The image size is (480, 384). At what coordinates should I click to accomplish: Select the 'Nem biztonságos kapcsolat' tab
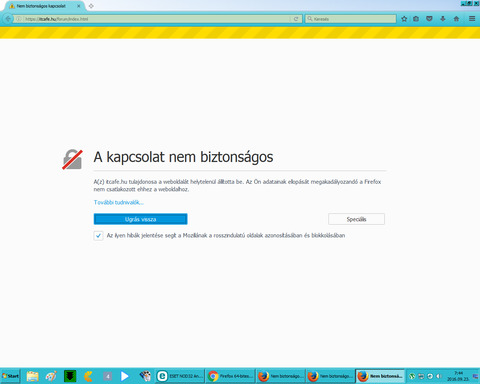[x=45, y=6]
